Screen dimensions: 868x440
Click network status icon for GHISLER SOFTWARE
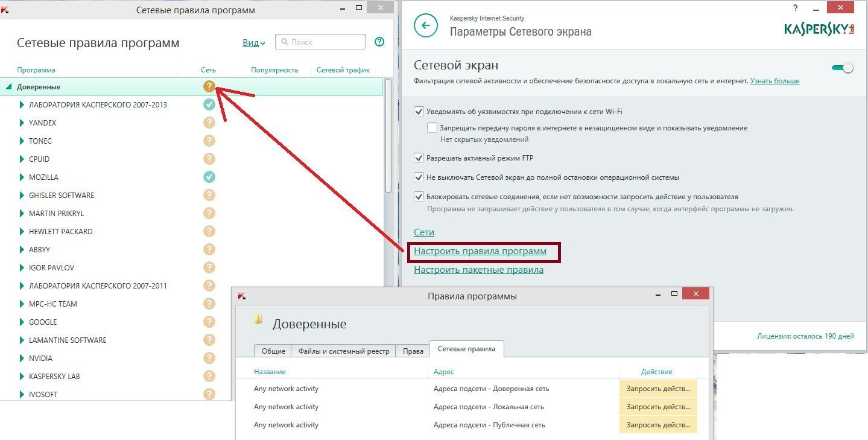(x=209, y=195)
